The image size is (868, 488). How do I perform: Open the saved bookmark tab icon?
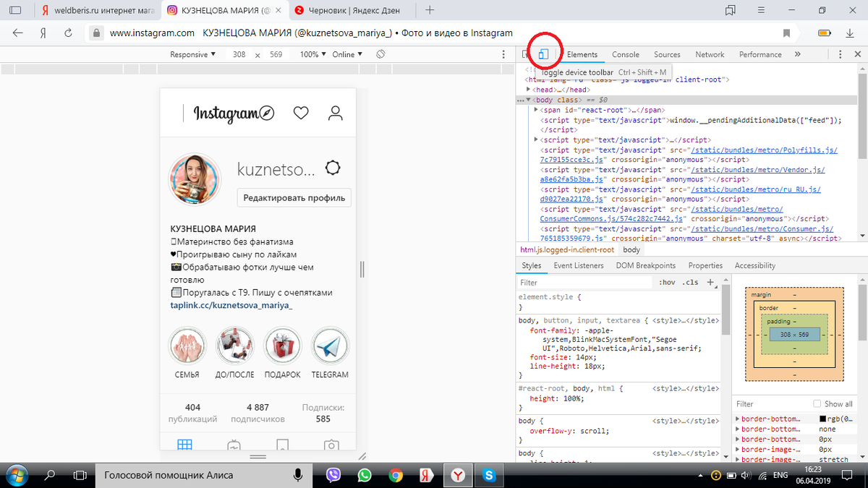tap(283, 445)
